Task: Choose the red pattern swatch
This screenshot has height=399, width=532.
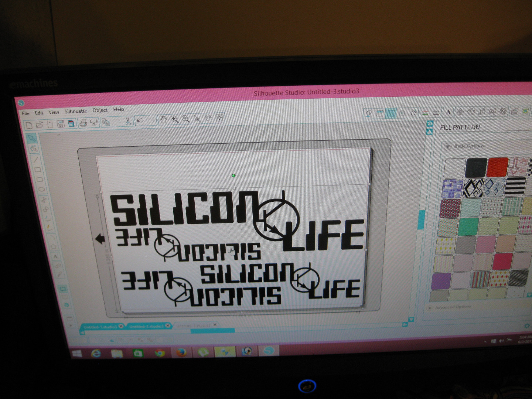Action: 497,167
